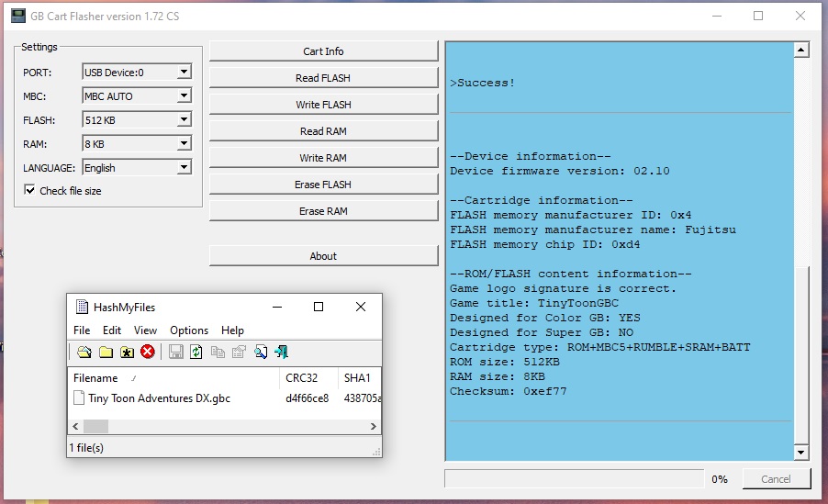828x504 pixels.
Task: Click file icon beside Tiny Toon Adventures DX.gbc
Action: (x=79, y=398)
